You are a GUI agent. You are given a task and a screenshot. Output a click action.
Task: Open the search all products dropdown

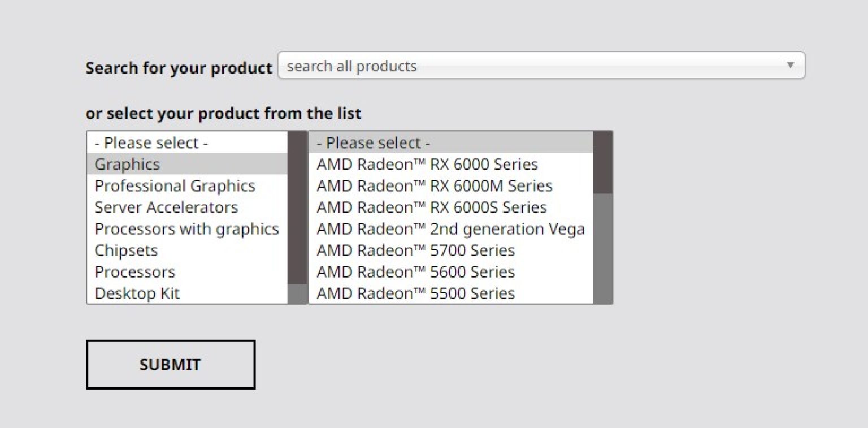tap(531, 66)
